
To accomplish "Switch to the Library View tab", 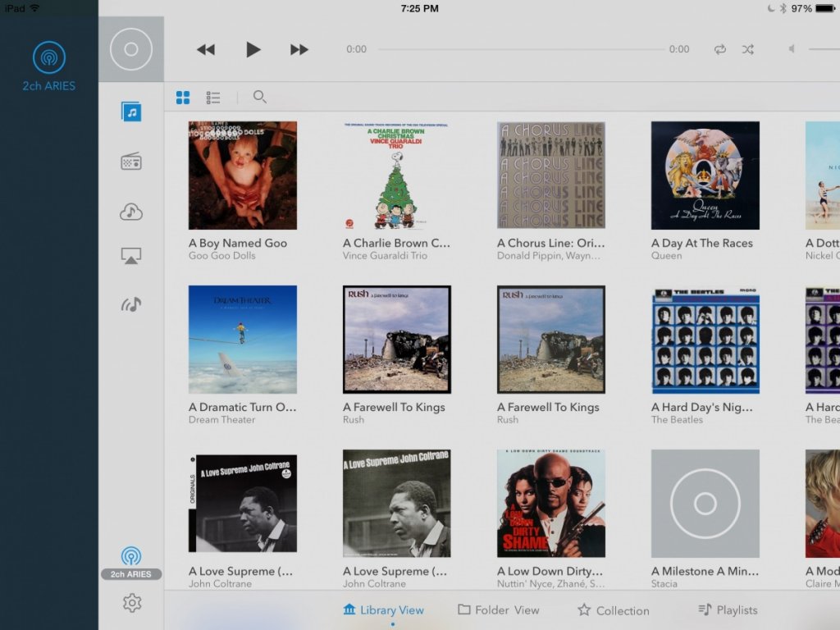I will tap(384, 610).
